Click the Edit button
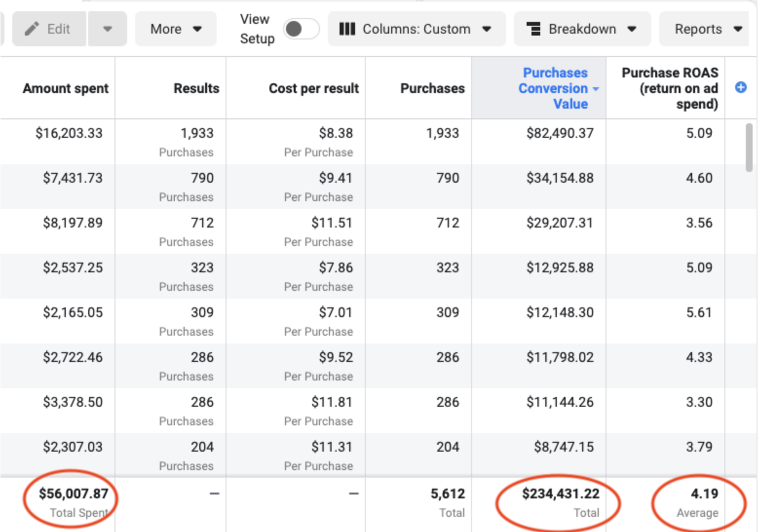The height and width of the screenshot is (532, 758). click(x=49, y=28)
